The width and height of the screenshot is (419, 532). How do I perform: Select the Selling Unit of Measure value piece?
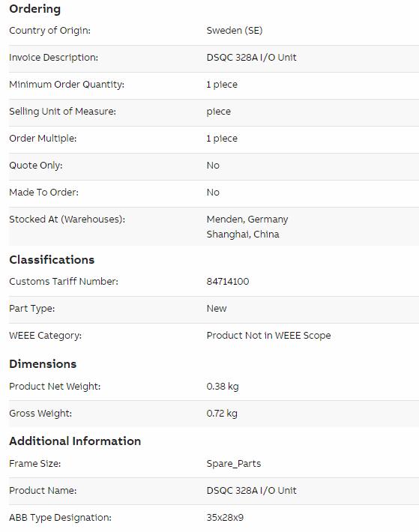click(218, 112)
